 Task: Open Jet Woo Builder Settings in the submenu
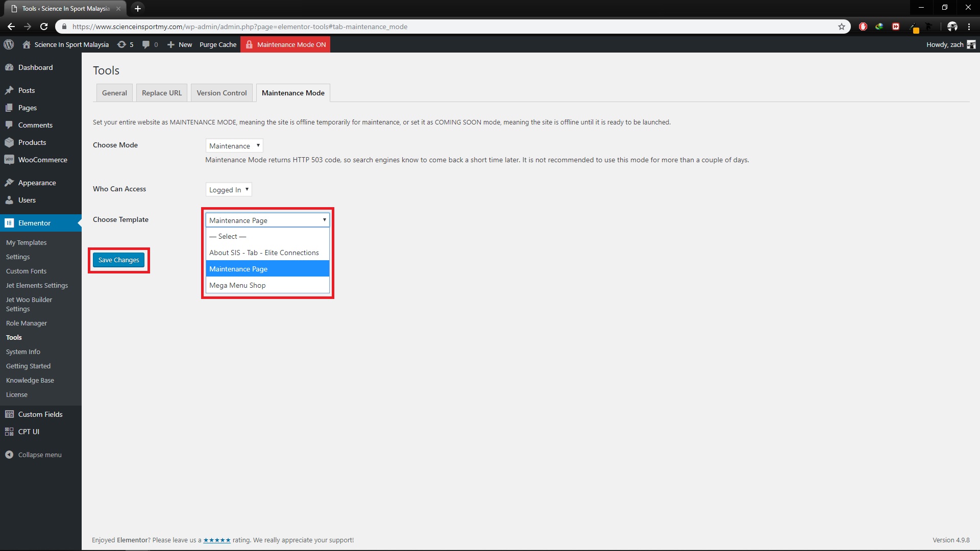pos(29,304)
